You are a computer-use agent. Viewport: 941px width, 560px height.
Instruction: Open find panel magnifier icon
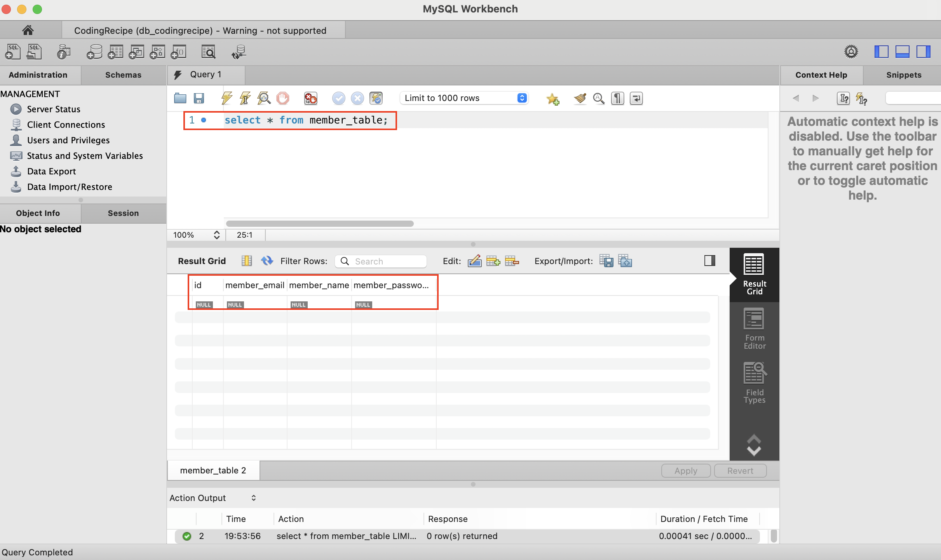[x=599, y=98]
